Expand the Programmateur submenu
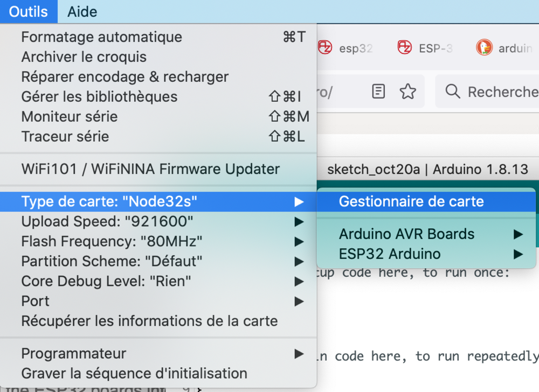539x392 pixels. coord(158,354)
